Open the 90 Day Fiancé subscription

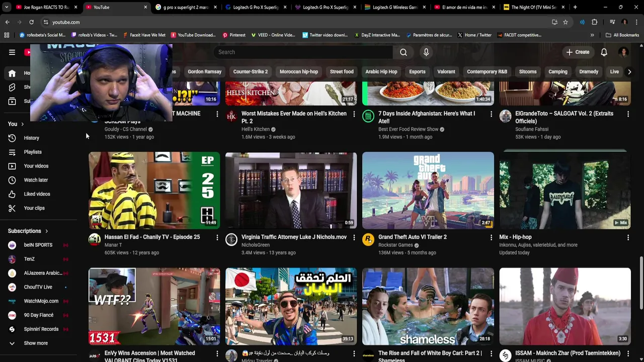tap(38, 315)
